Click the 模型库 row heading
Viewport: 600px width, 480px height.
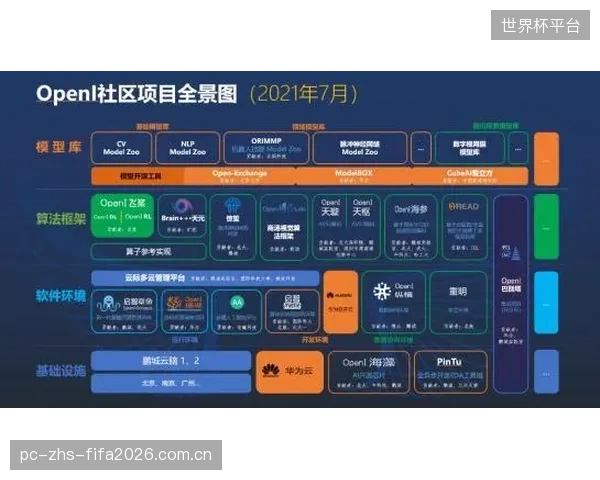point(59,147)
